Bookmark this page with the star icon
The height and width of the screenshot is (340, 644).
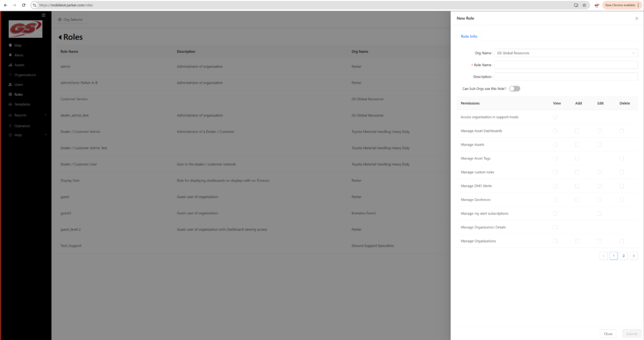584,5
